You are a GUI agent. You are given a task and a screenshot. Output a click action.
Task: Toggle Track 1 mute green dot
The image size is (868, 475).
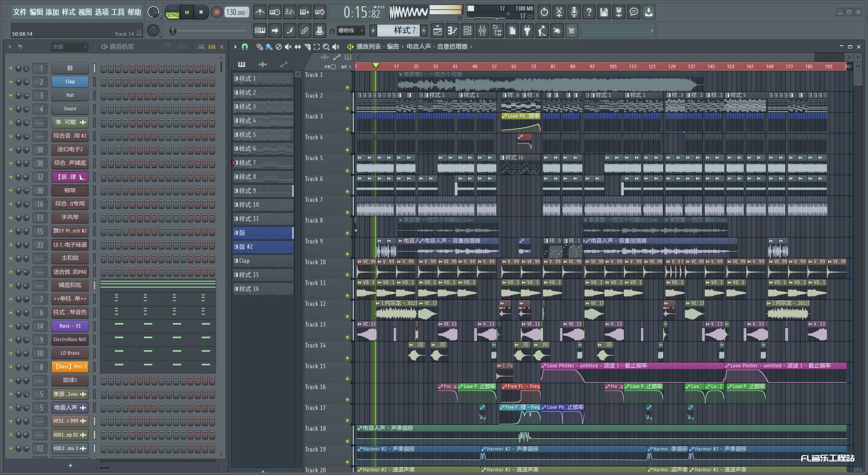pos(347,88)
